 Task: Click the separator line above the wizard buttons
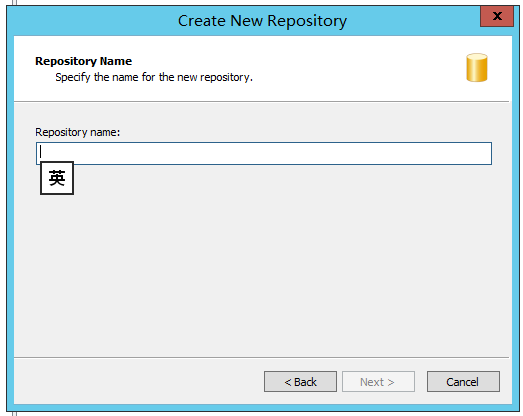(x=262, y=357)
